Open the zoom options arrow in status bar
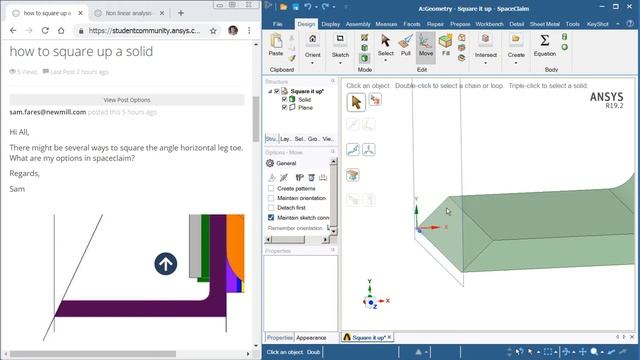 click(602, 352)
